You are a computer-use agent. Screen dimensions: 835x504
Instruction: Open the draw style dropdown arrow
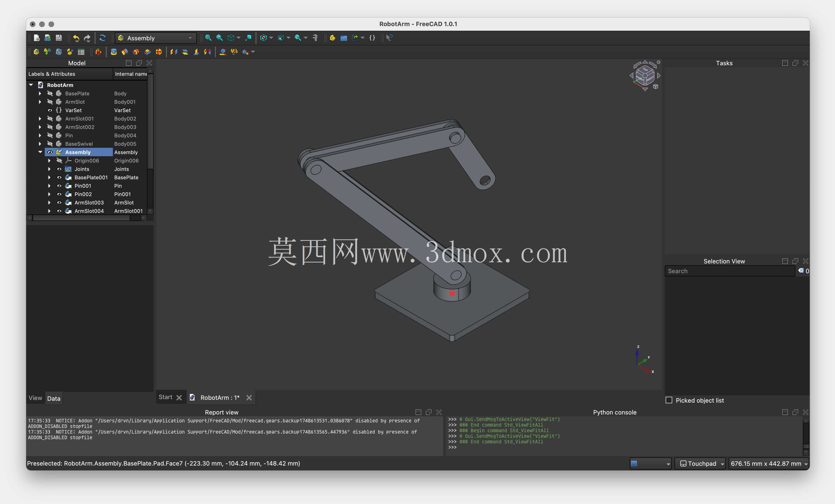coord(271,38)
